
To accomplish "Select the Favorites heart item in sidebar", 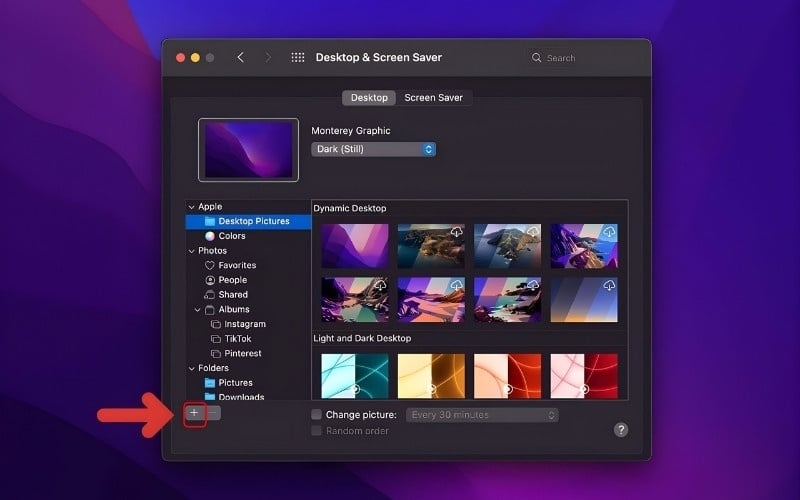I will point(237,265).
